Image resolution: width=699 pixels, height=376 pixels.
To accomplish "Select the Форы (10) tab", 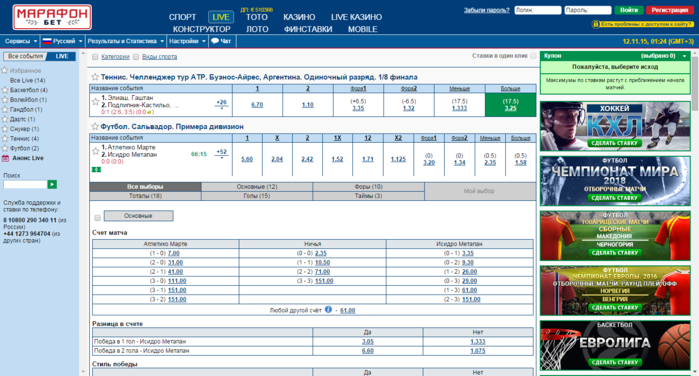I will click(368, 186).
